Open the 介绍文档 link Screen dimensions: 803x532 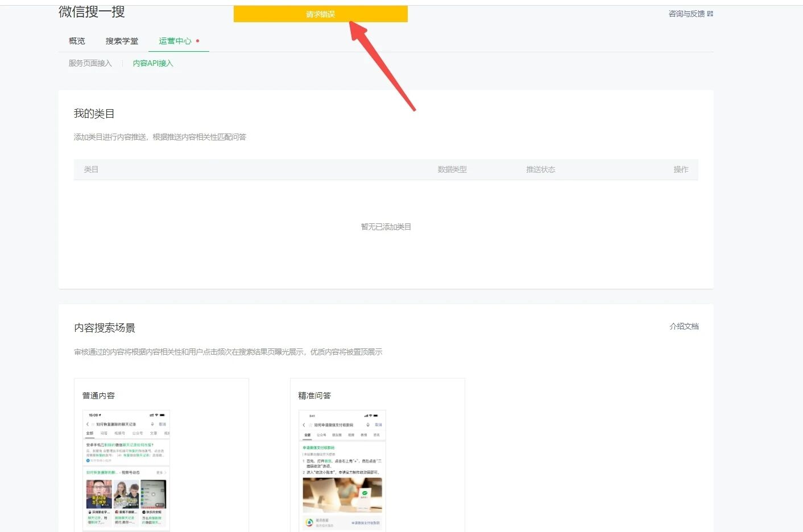(x=684, y=326)
